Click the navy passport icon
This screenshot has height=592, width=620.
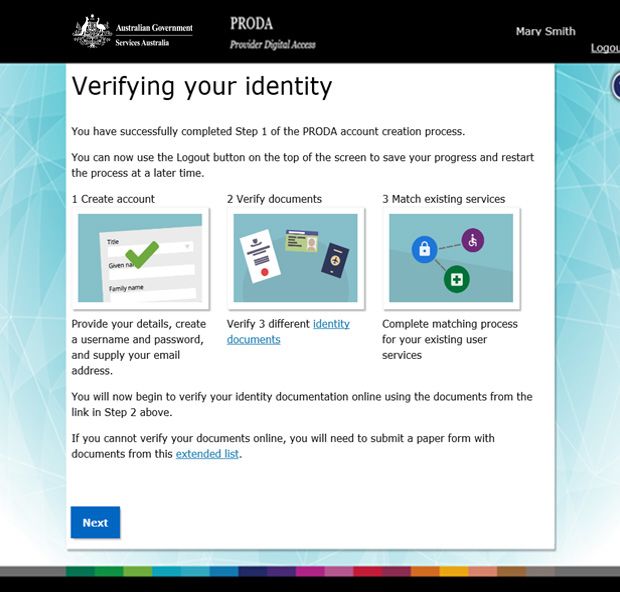click(335, 260)
